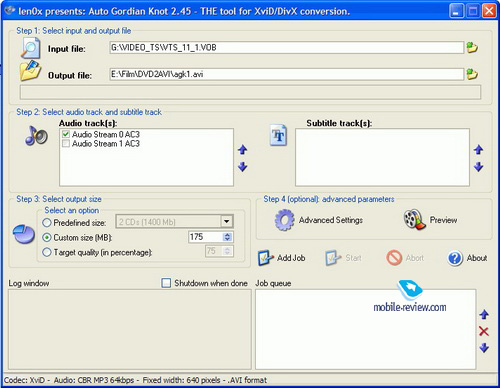Screen dimensions: 500x388
Task: Click status bar text Codec: XviD
Action: coord(24,380)
